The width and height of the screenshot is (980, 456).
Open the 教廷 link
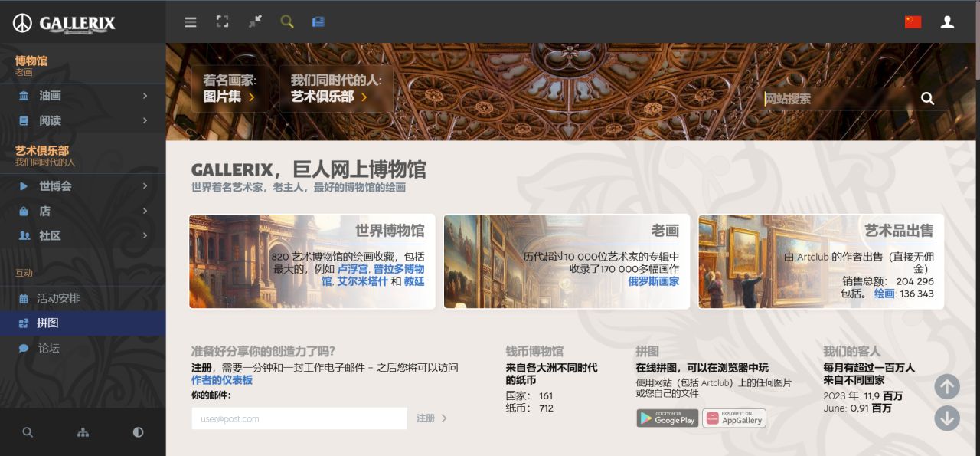click(414, 281)
